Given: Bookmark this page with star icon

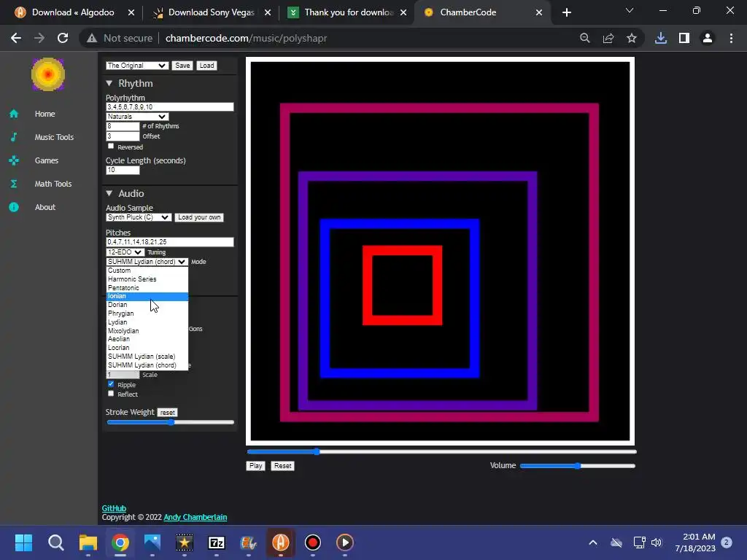Looking at the screenshot, I should [631, 38].
